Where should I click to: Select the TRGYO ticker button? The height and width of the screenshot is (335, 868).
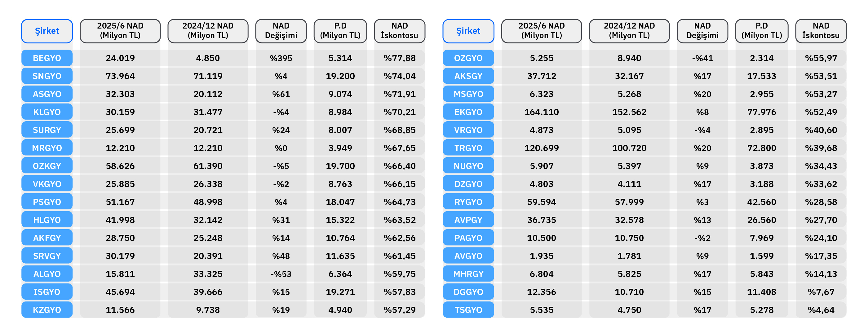tap(468, 148)
